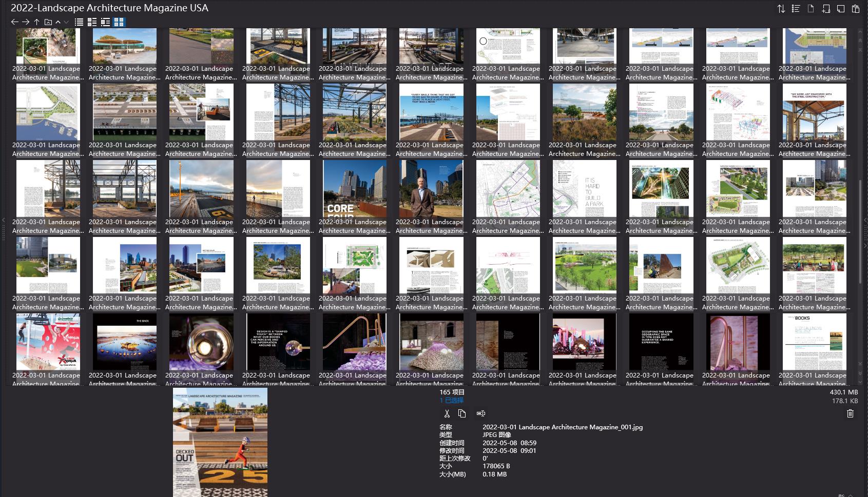Viewport: 868px width, 497px height.
Task: Select the large thumbnails grid view
Action: (119, 22)
